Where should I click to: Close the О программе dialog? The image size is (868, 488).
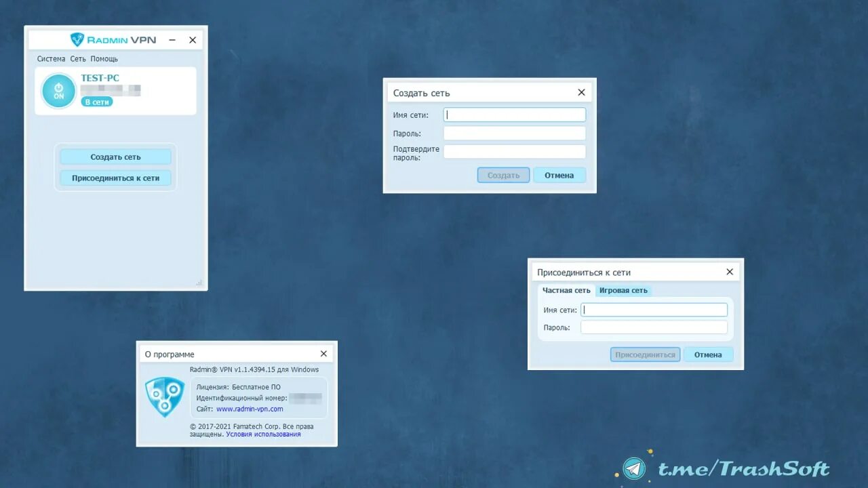[323, 354]
